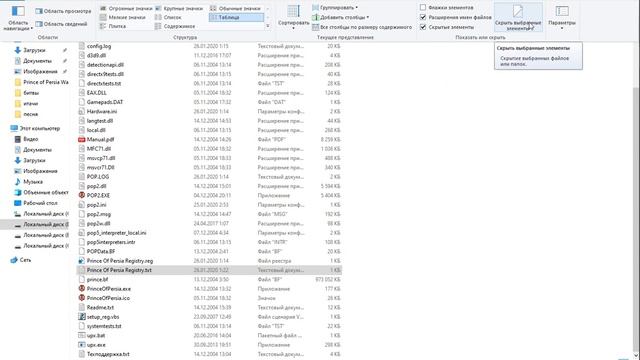The image size is (640, 360).
Task: Open Music folder under This PC
Action: [33, 182]
